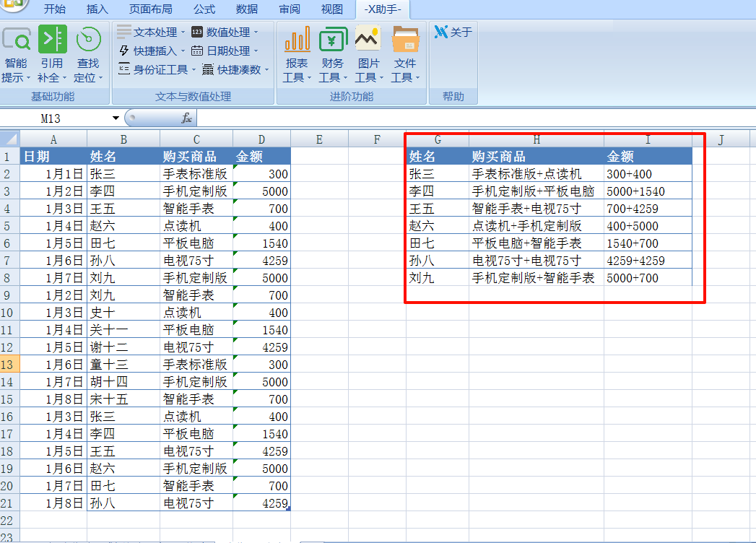Screen dimensions: 756x543
Task: Switch to the 审阅 ribbon tab
Action: (x=290, y=9)
